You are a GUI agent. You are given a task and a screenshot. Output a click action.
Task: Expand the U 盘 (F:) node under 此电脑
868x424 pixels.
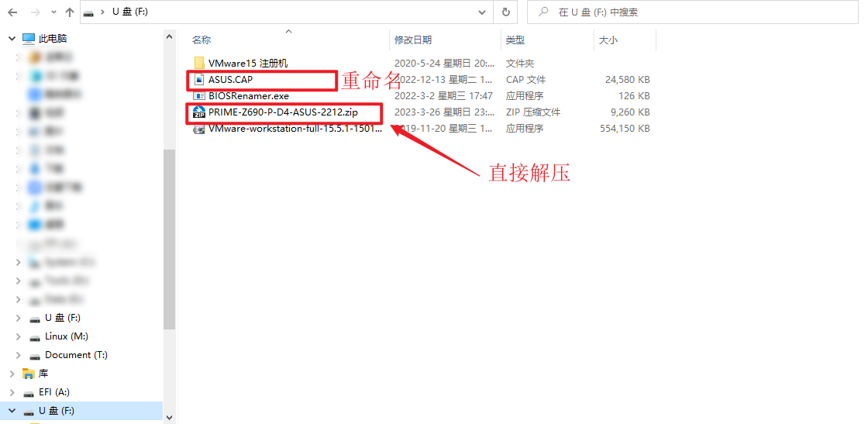[x=19, y=318]
